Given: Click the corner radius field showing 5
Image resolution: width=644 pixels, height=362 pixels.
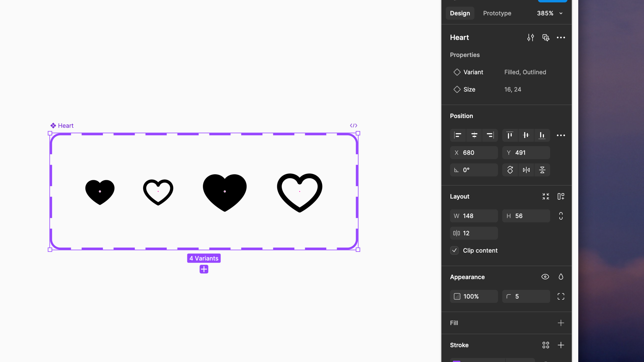Looking at the screenshot, I should [x=526, y=296].
